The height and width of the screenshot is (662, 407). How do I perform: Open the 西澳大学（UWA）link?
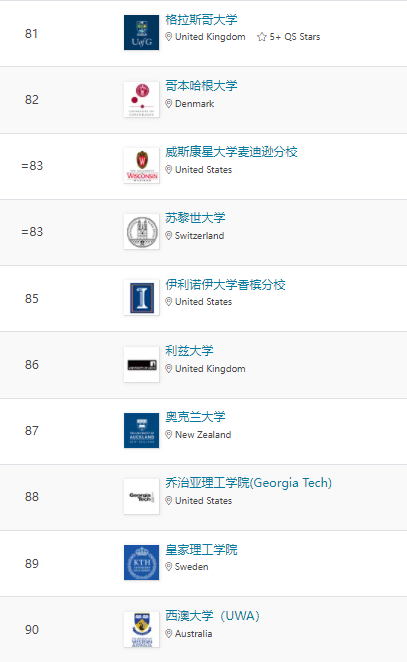click(212, 616)
